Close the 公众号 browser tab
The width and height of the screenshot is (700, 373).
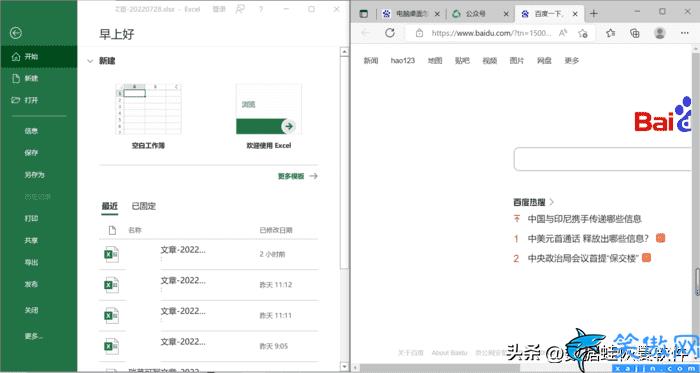[506, 14]
